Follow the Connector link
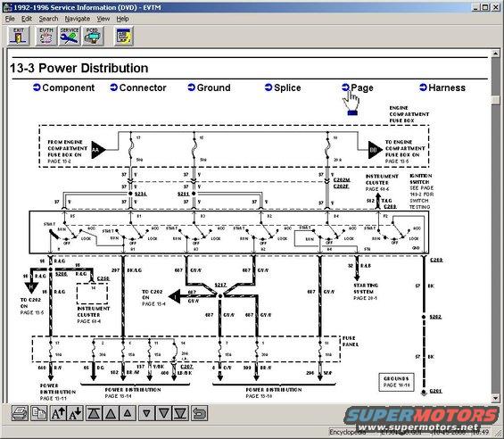Screen dimensions: 504x439 click(138, 87)
